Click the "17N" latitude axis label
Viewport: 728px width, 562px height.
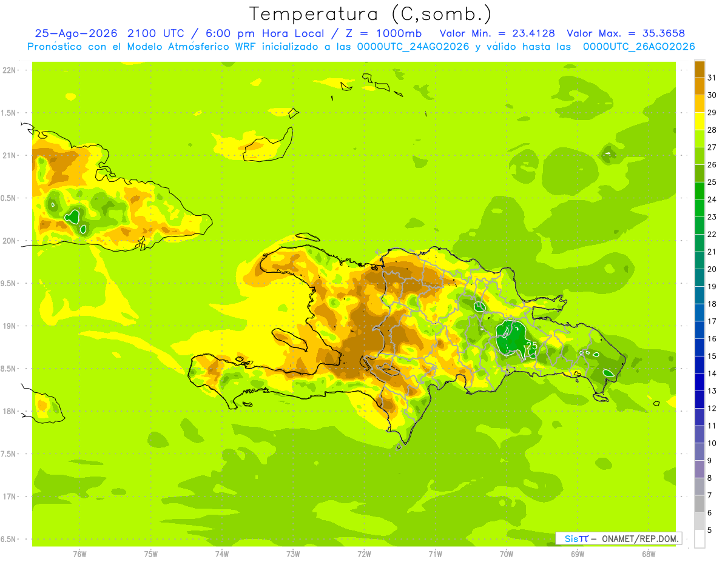(x=9, y=497)
